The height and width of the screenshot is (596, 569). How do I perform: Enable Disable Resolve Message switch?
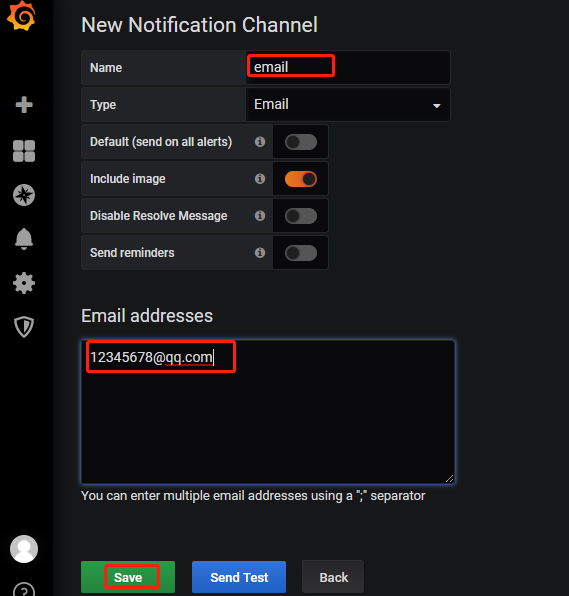coord(301,216)
